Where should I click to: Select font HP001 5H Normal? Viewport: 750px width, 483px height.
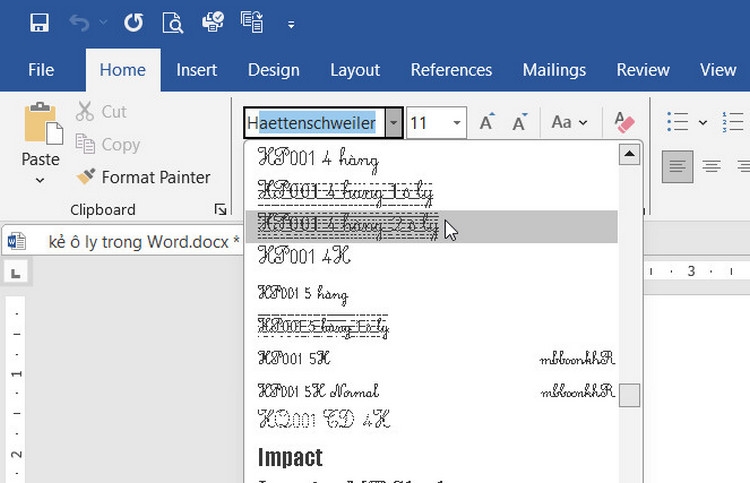[431, 391]
